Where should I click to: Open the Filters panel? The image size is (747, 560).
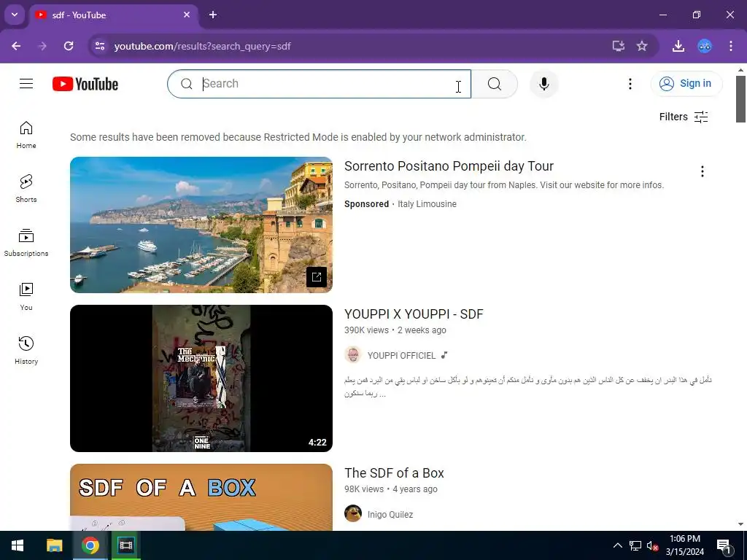tap(683, 117)
